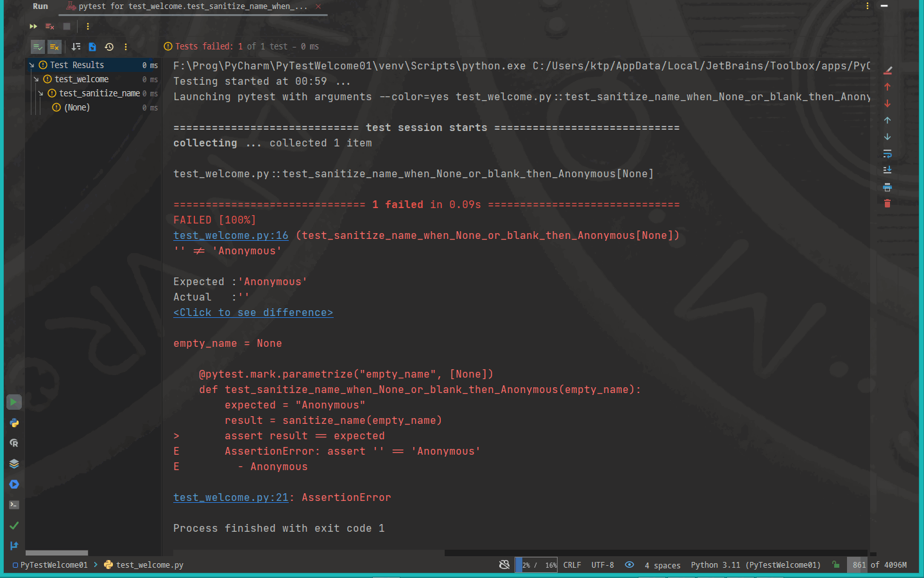Switch to the Run tool window tab
The image size is (924, 578).
40,6
